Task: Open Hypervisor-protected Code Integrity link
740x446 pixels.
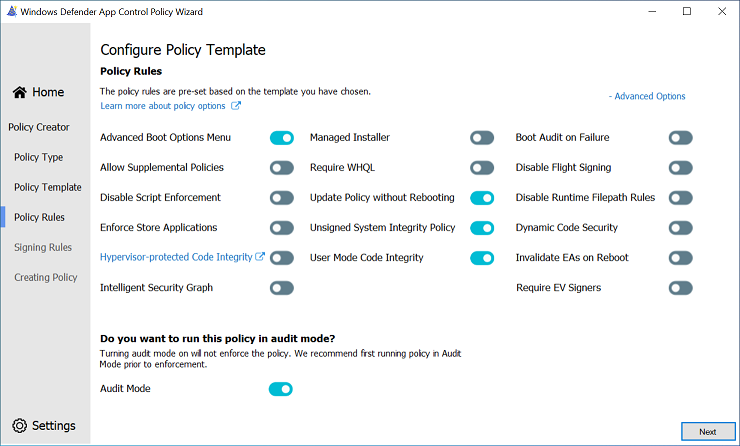Action: (x=176, y=257)
